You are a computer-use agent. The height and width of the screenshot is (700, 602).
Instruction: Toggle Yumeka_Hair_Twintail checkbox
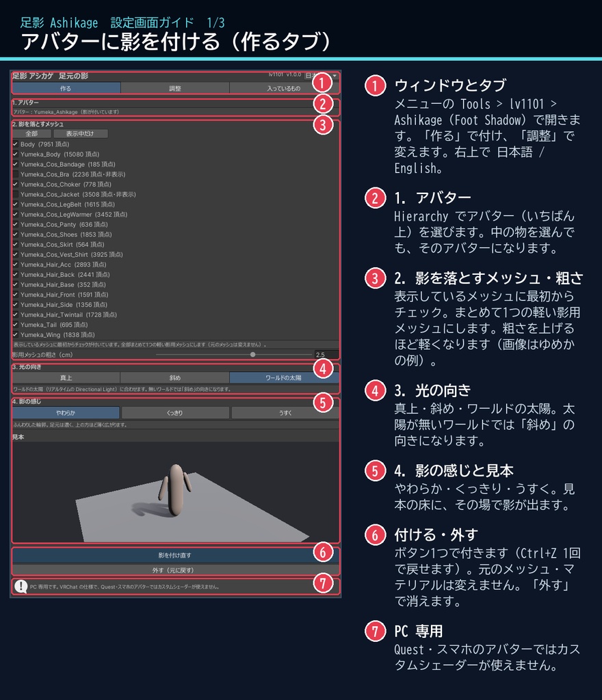click(x=15, y=314)
